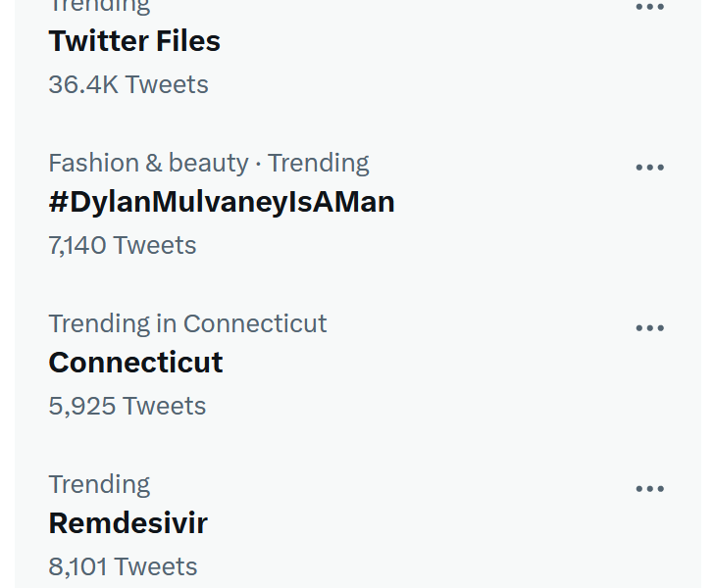View the Remdesivir trending topic
Image resolution: width=714 pixels, height=588 pixels.
[127, 523]
